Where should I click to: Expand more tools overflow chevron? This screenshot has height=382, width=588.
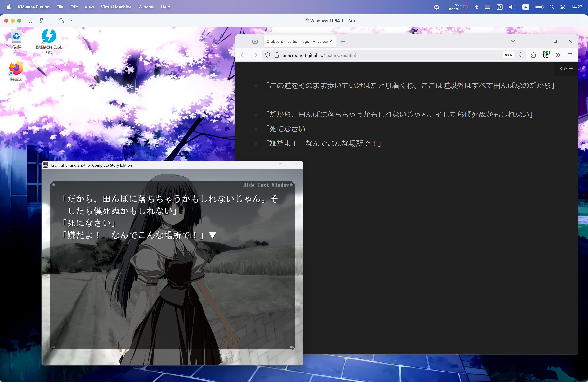coord(558,55)
